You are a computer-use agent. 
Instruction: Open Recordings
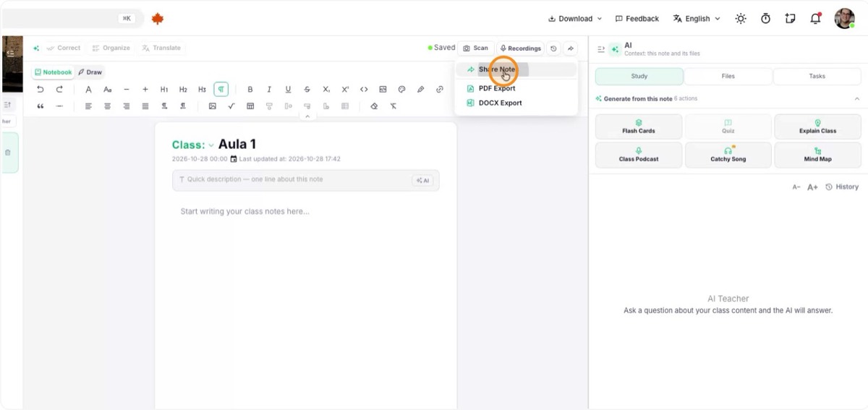point(520,48)
